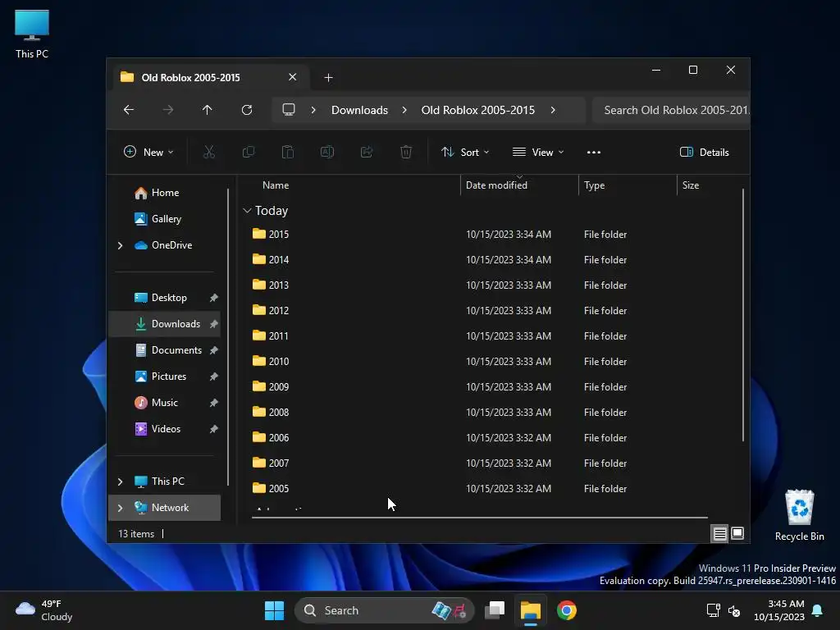Click the Paste clipboard icon

pyautogui.click(x=288, y=152)
